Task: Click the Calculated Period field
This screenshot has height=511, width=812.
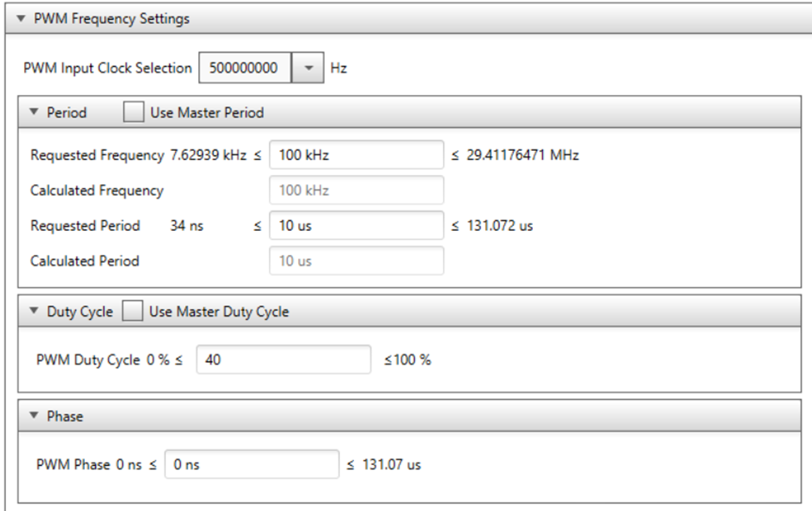Action: coord(356,261)
